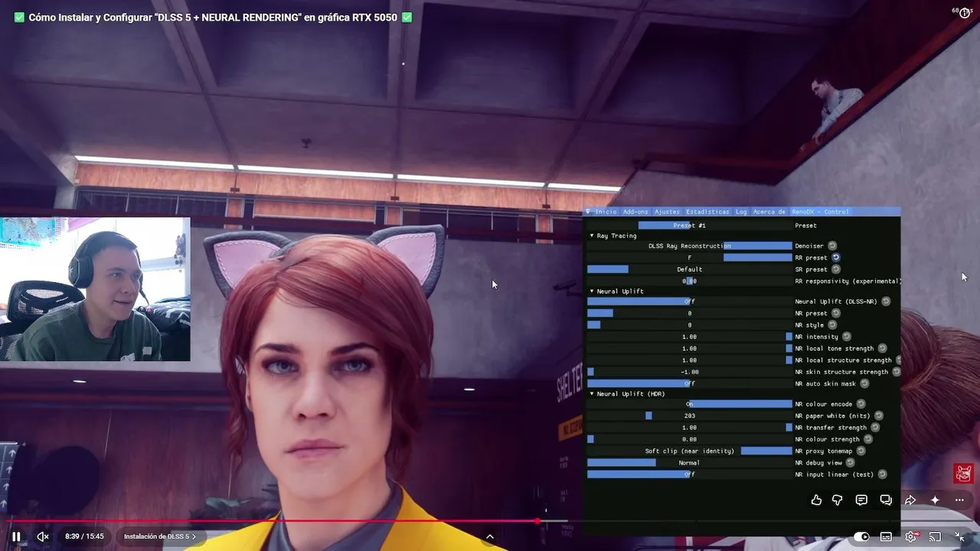Click the SR preset Default selector
This screenshot has height=551, width=980.
690,269
